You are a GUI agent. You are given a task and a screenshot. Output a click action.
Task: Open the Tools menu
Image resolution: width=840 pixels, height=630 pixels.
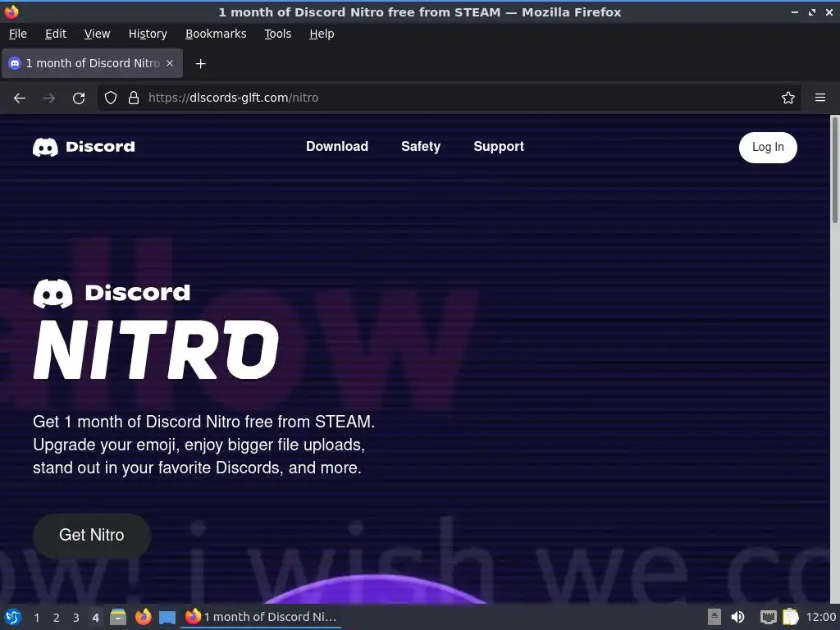point(277,34)
